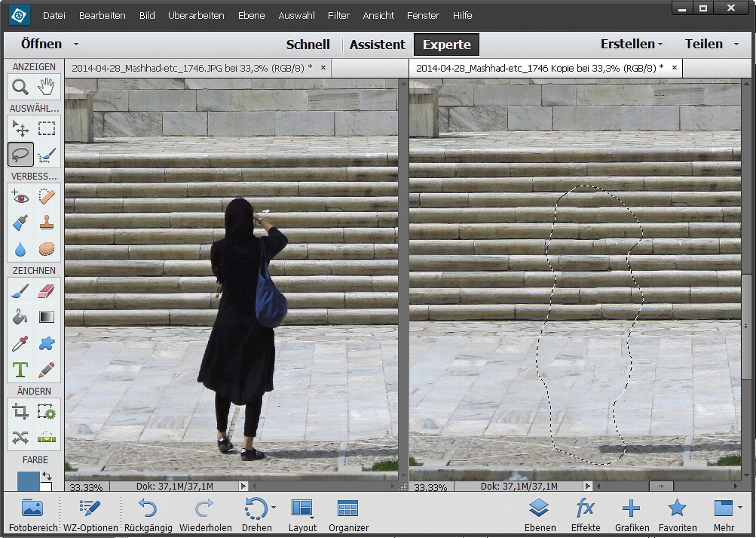Select the Lasso tool
The height and width of the screenshot is (538, 756).
tap(20, 154)
